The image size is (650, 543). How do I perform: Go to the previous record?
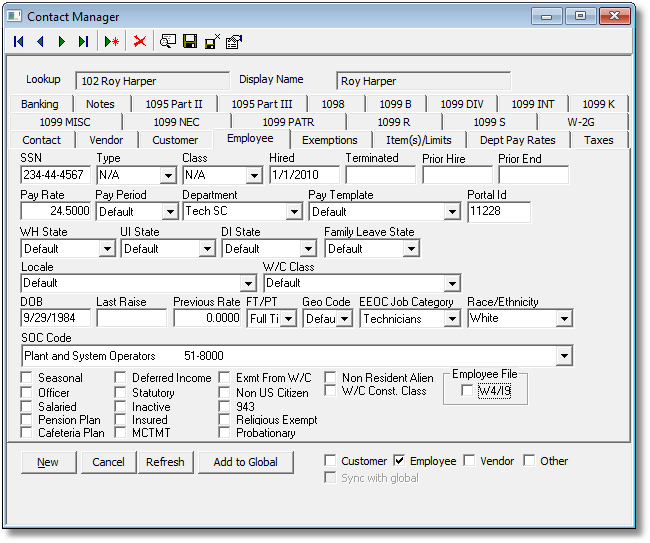40,41
